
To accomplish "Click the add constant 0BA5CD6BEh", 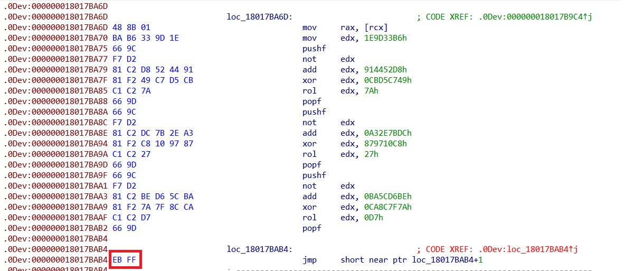I will pyautogui.click(x=388, y=197).
